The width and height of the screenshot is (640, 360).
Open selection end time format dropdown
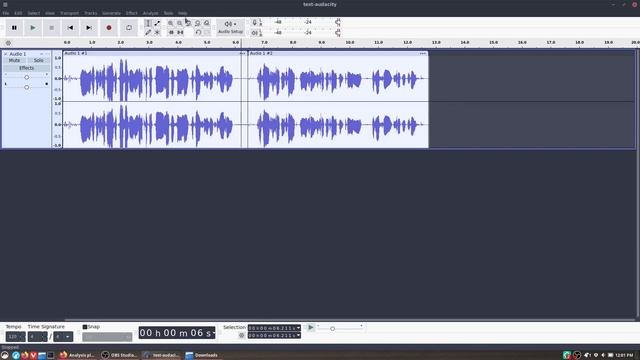298,336
